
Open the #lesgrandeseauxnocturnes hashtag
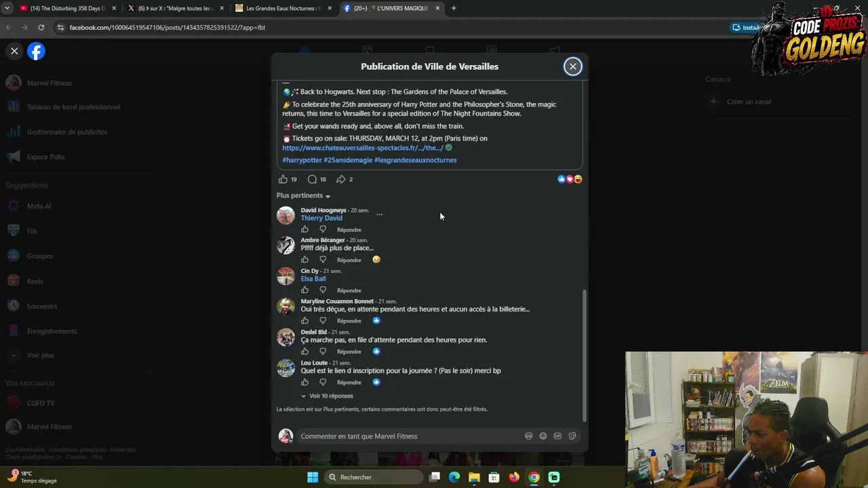[416, 160]
